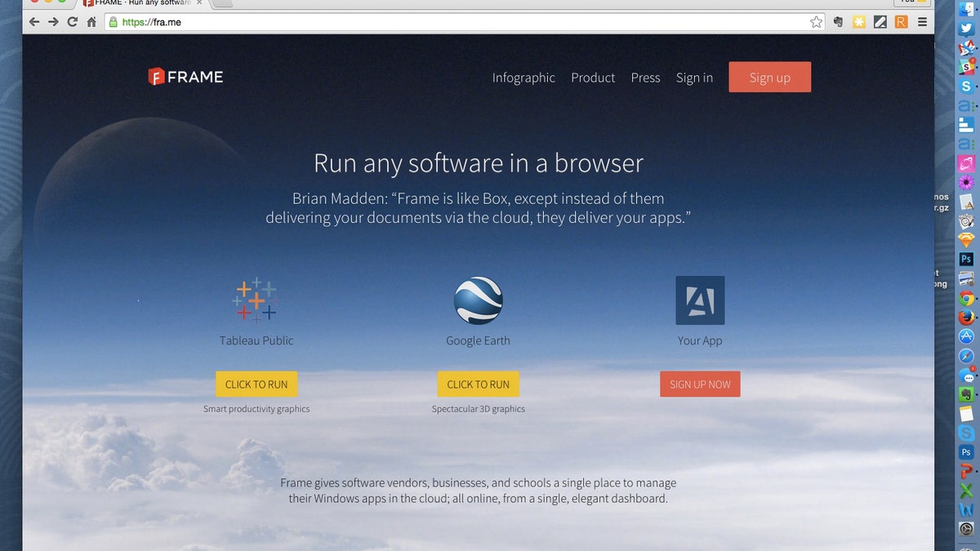Reload the page with the refresh icon

coord(73,22)
